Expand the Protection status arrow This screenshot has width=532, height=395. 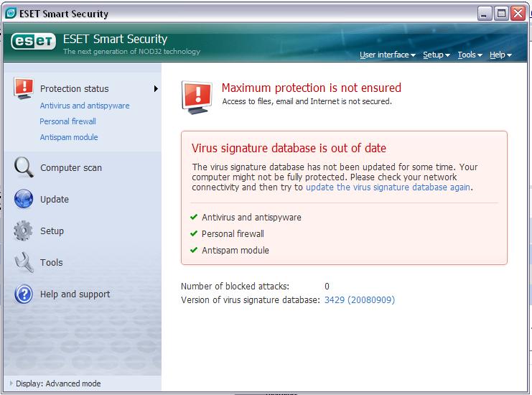(156, 89)
